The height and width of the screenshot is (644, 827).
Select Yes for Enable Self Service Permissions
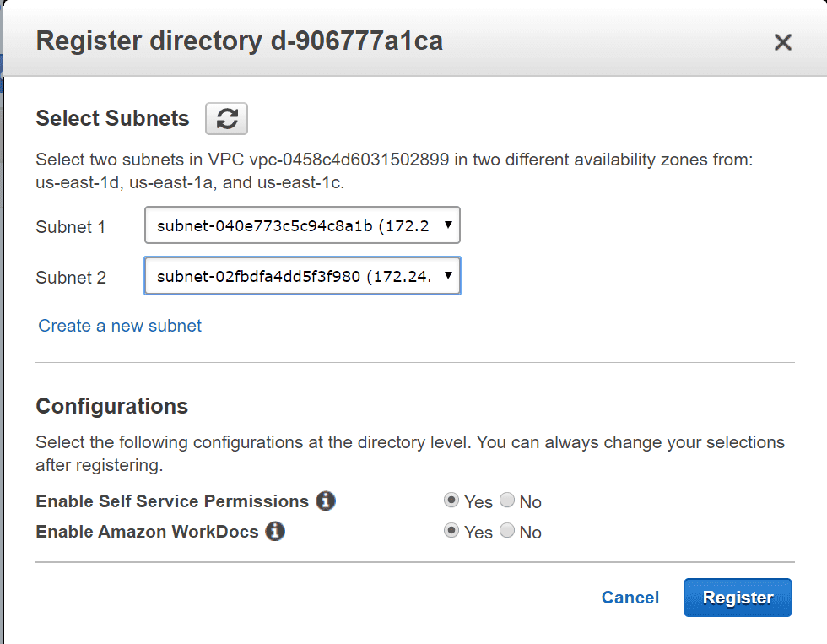tap(451, 500)
